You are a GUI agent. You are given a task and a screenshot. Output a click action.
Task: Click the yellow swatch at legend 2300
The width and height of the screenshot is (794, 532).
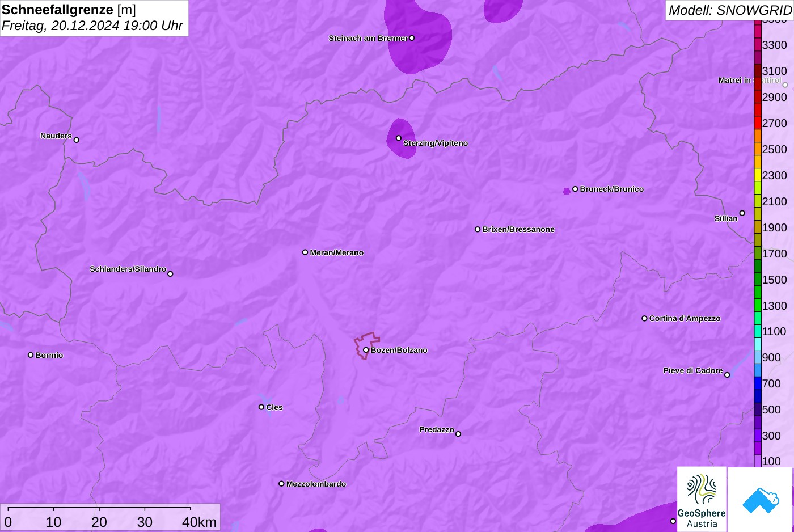click(758, 175)
